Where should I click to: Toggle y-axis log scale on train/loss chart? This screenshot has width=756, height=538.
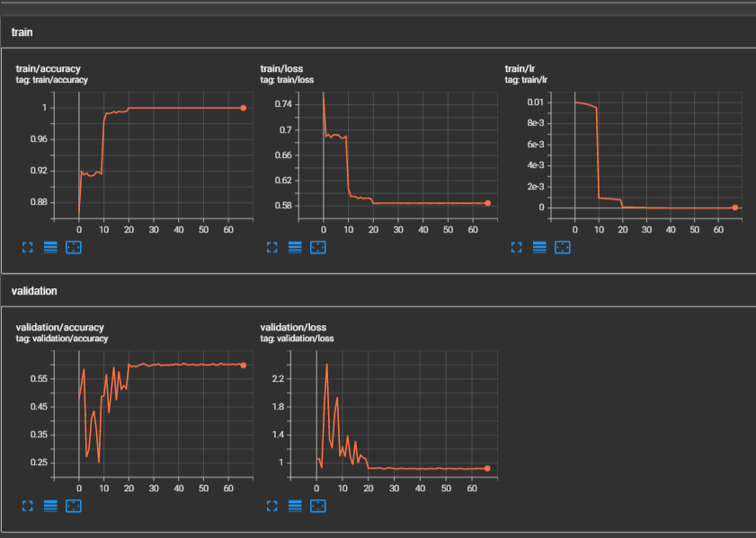294,246
